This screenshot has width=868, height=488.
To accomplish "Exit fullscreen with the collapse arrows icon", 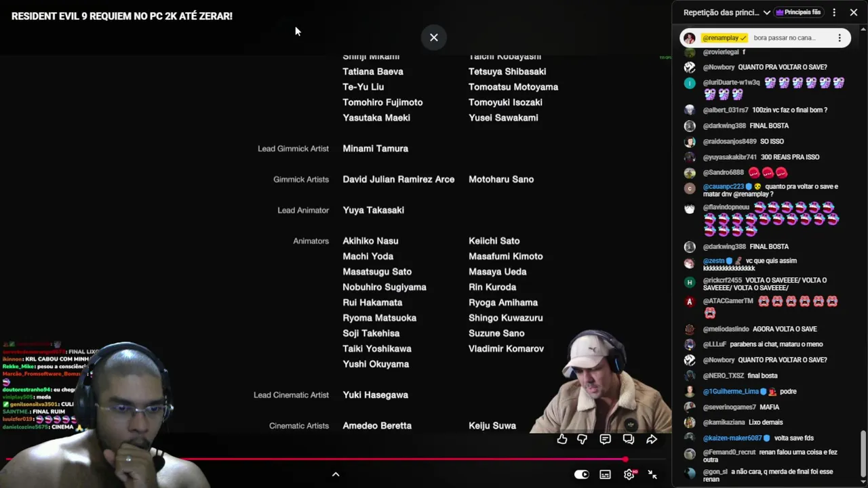I will pyautogui.click(x=652, y=474).
